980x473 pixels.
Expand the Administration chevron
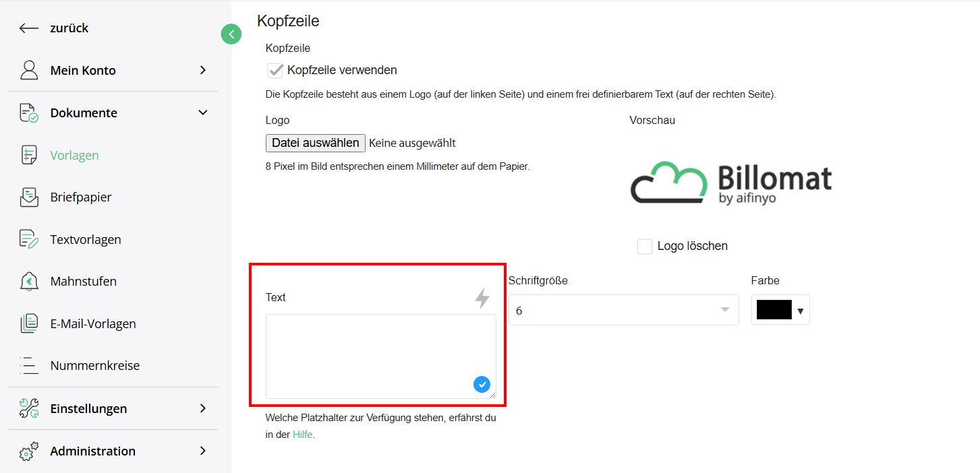tap(203, 451)
